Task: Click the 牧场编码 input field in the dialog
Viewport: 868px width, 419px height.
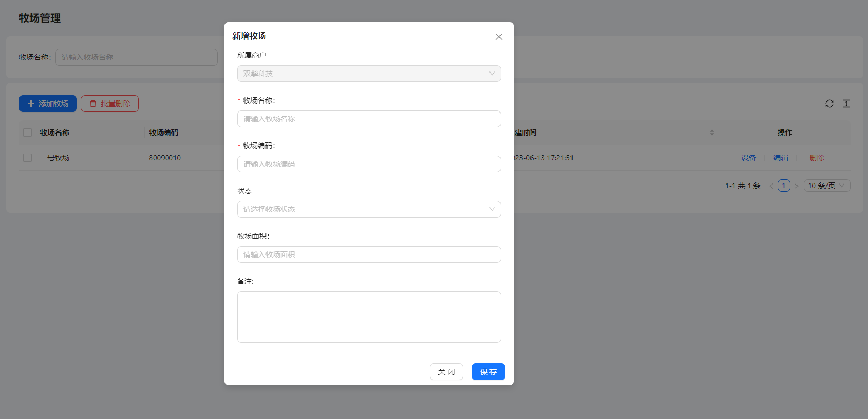Action: tap(369, 164)
